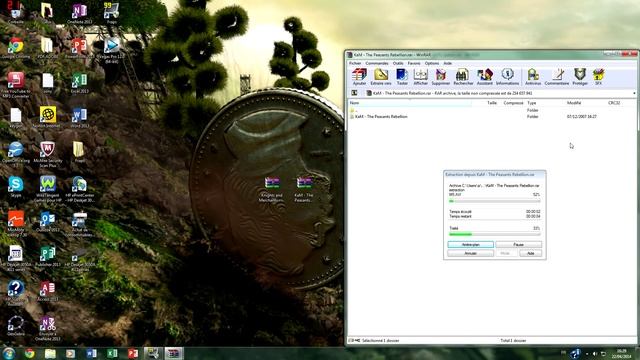Click the Arrière-plan button in extraction dialog

pyautogui.click(x=471, y=244)
